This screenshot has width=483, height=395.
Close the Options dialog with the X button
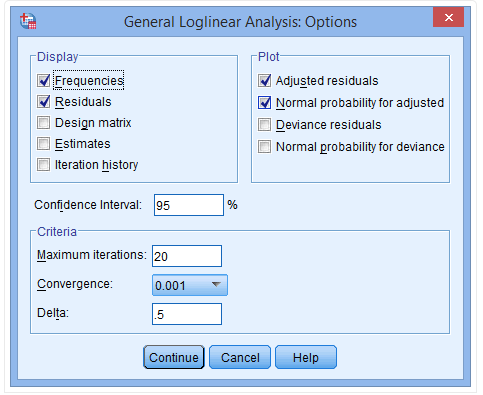pos(448,17)
